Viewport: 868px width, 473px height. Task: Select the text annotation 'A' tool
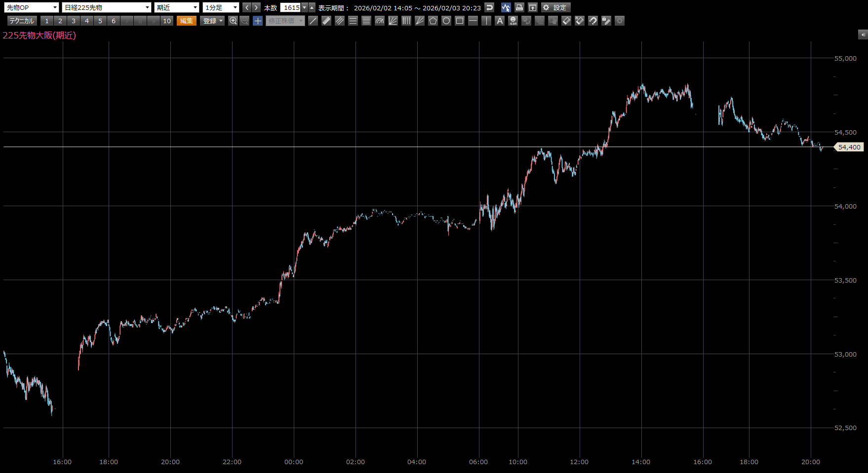500,21
